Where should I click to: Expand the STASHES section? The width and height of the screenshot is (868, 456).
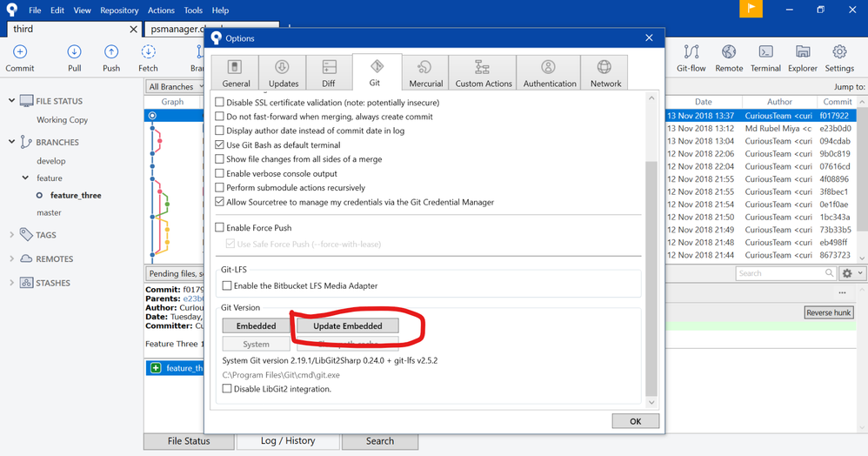point(11,283)
